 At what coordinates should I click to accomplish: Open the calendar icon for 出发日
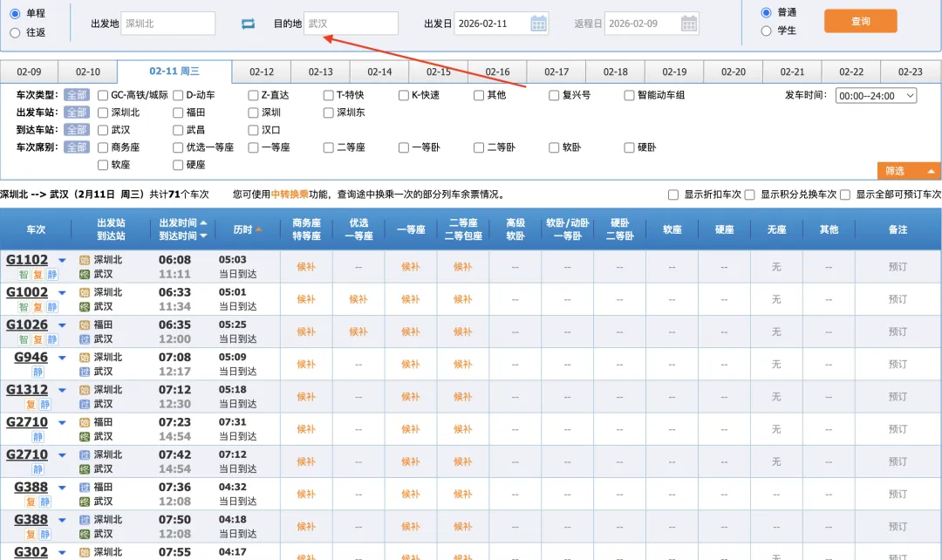tap(539, 24)
